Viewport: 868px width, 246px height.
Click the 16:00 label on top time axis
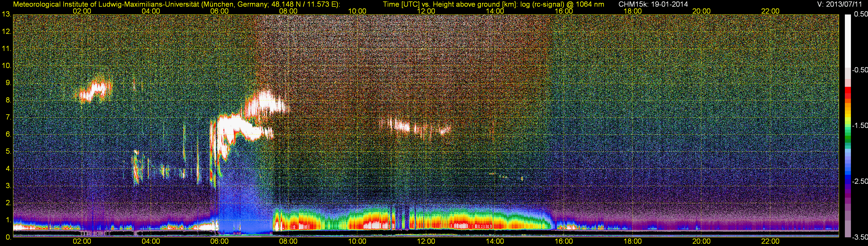tap(564, 11)
